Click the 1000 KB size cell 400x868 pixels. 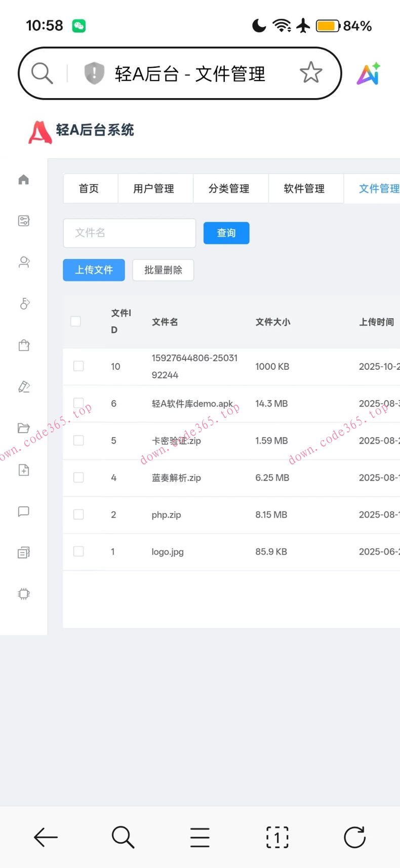pyautogui.click(x=272, y=366)
